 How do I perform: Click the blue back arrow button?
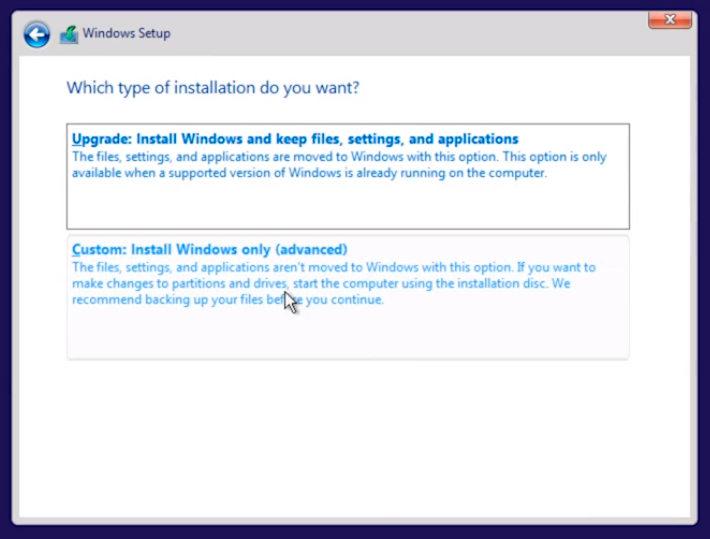pos(37,35)
